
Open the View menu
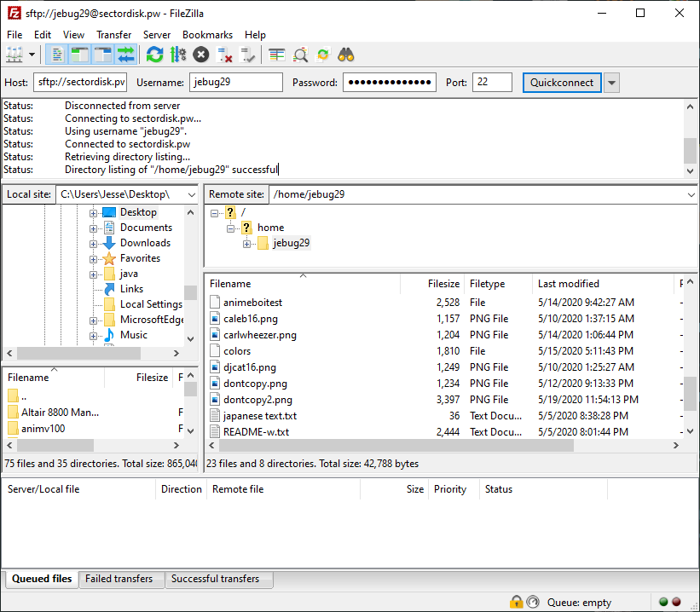(73, 35)
